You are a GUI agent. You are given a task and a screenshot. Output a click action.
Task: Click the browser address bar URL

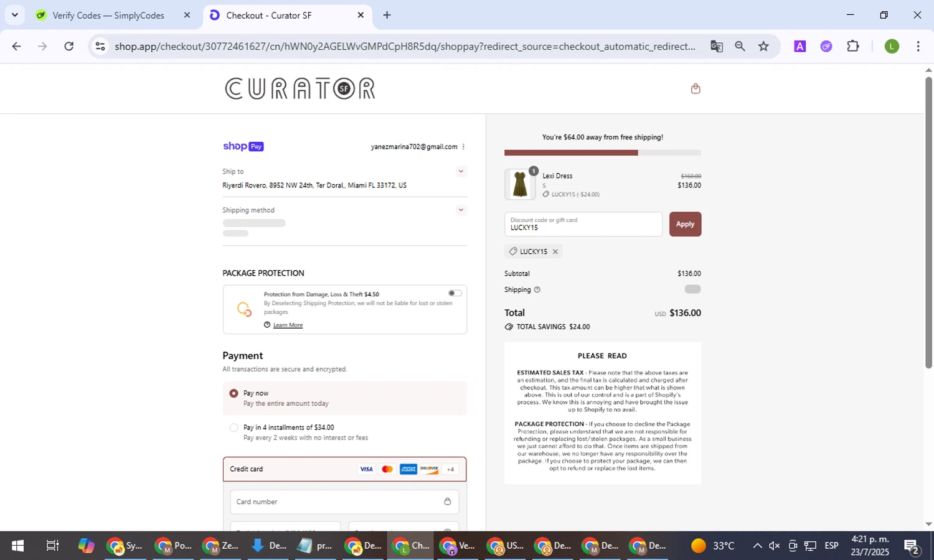[405, 46]
